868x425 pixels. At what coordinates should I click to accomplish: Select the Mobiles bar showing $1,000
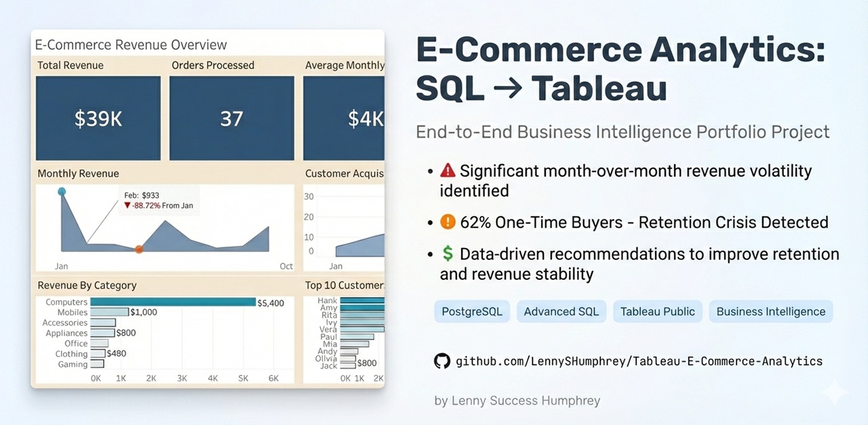click(109, 312)
